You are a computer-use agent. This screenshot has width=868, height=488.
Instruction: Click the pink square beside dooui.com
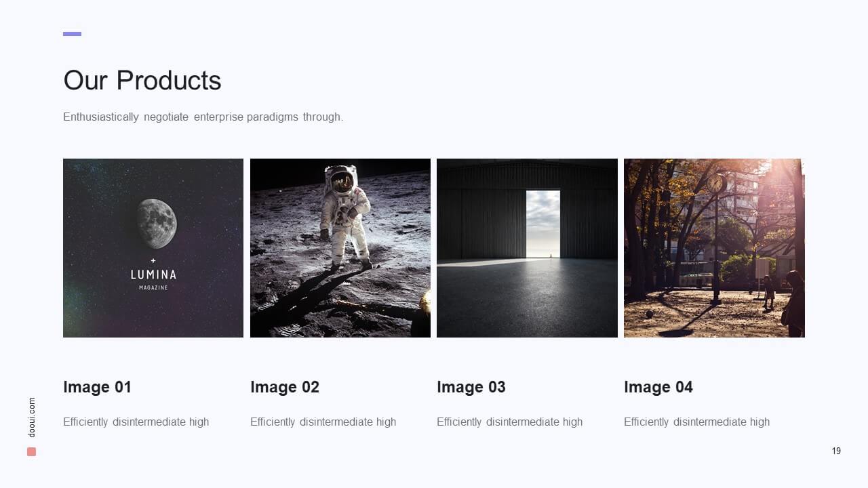point(31,451)
